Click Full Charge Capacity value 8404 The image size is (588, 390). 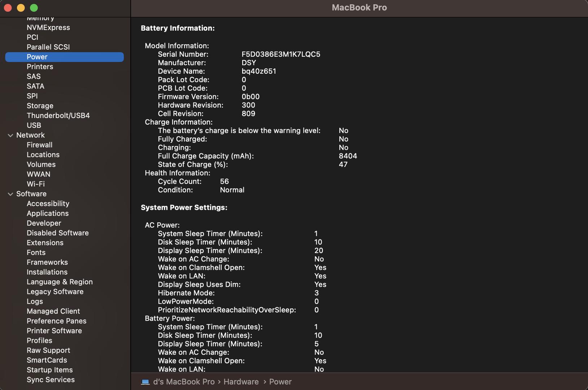pos(348,156)
